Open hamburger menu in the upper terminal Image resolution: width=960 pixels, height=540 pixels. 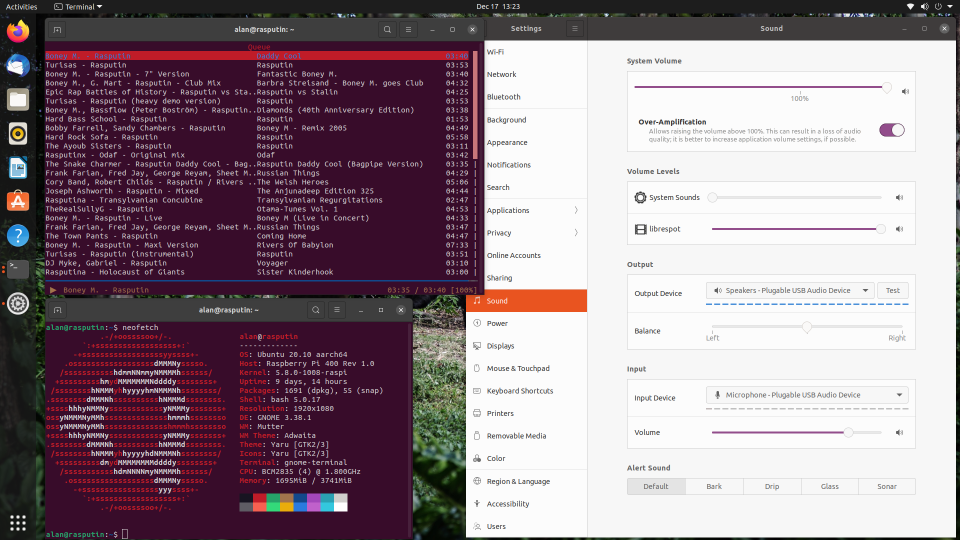point(408,29)
